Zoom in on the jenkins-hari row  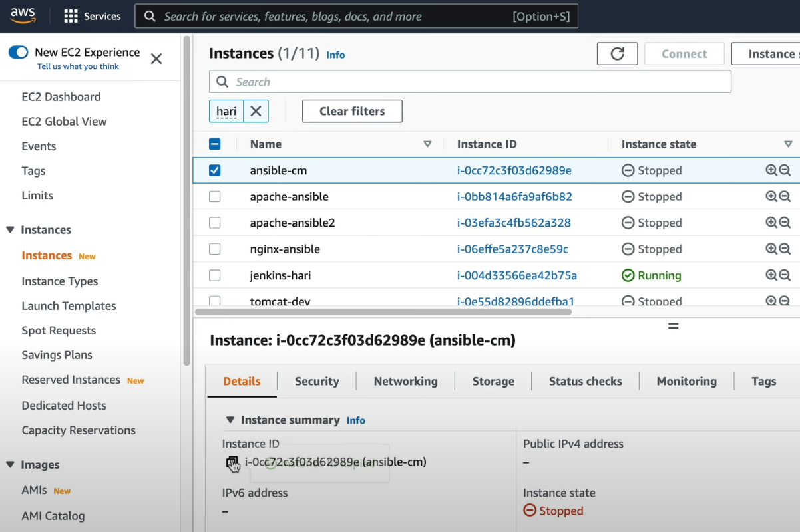(771, 275)
